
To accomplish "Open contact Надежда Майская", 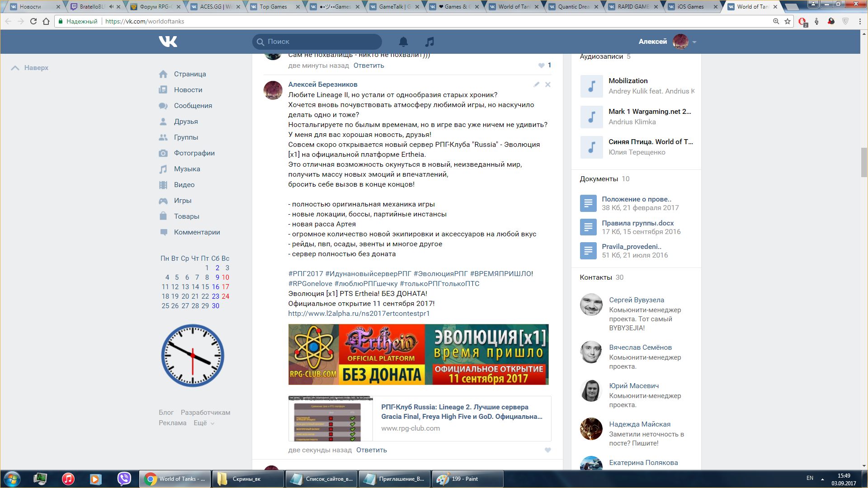I will [640, 424].
